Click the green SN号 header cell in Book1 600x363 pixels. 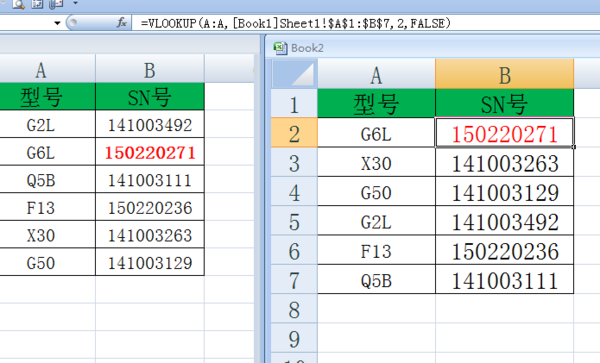pyautogui.click(x=150, y=97)
